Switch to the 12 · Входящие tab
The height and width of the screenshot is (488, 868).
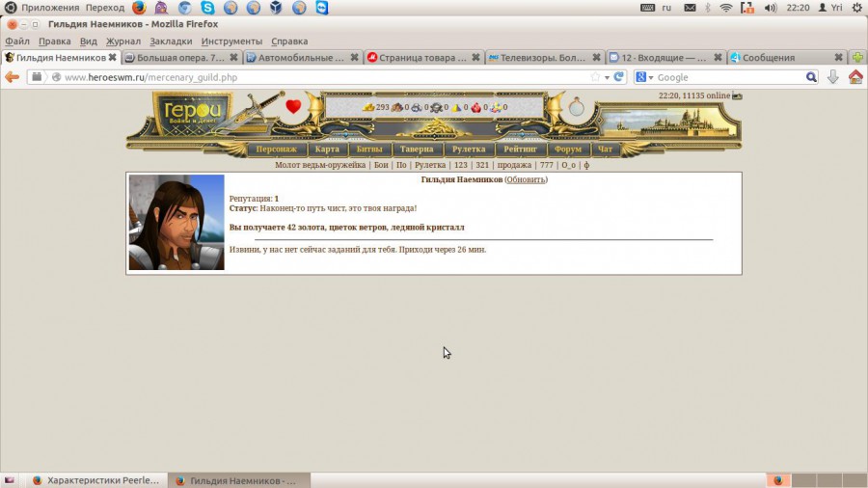pyautogui.click(x=665, y=58)
